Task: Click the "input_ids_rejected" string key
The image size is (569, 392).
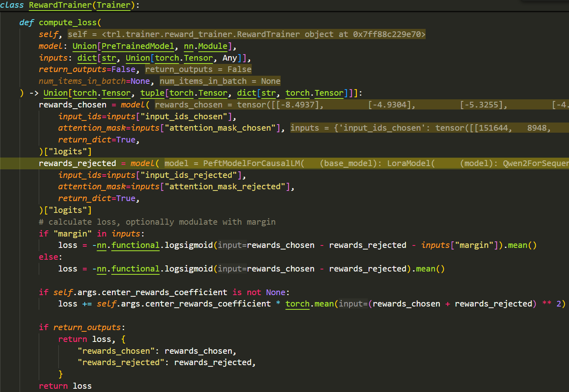Action: click(189, 175)
